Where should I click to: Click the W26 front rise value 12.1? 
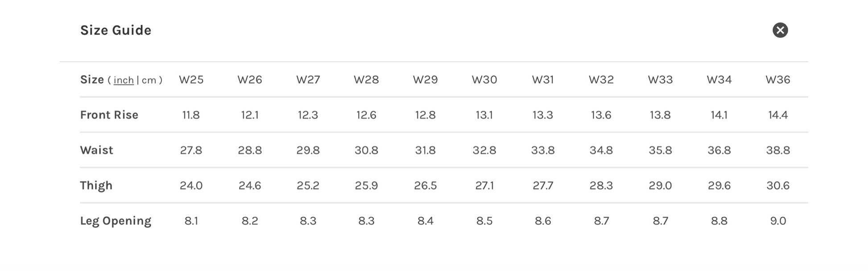(x=249, y=115)
